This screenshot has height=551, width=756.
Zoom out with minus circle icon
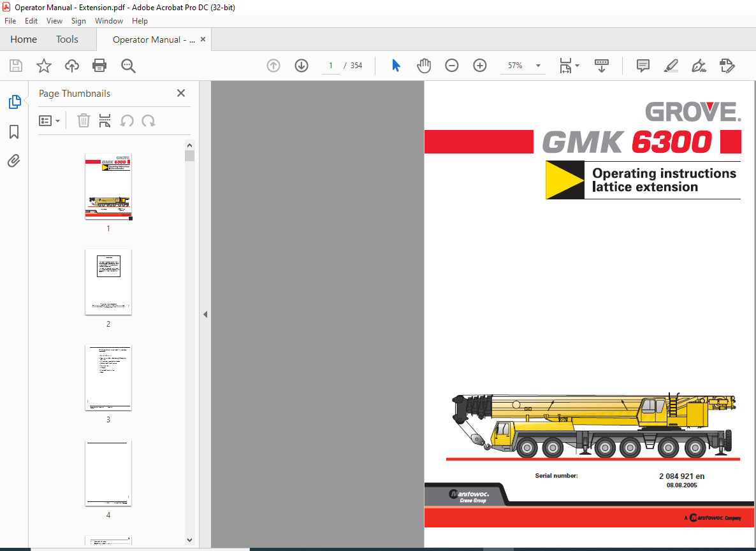point(452,66)
